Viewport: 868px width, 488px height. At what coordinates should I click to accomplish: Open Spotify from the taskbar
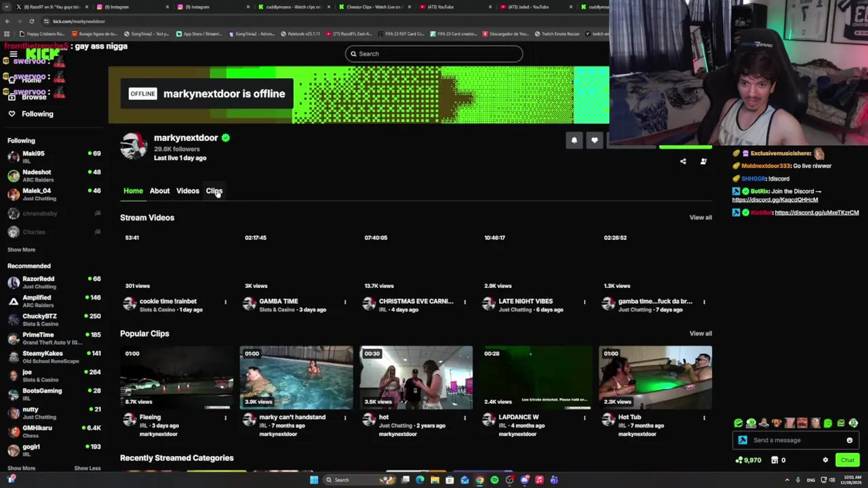(x=494, y=480)
